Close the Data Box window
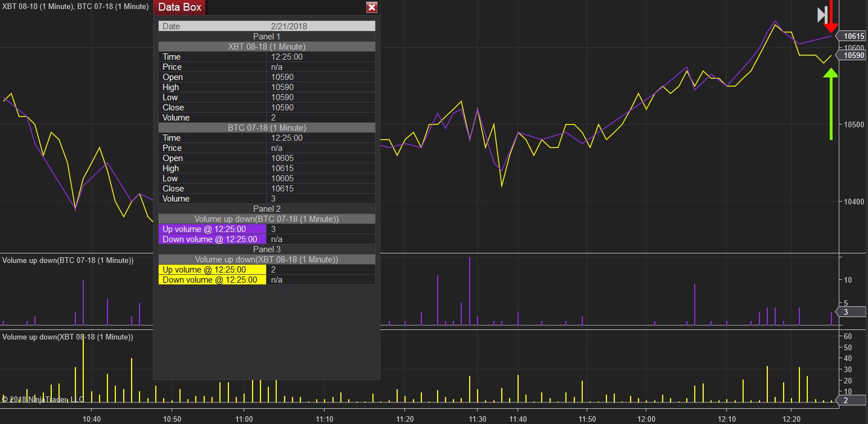The height and width of the screenshot is (424, 868). (371, 7)
